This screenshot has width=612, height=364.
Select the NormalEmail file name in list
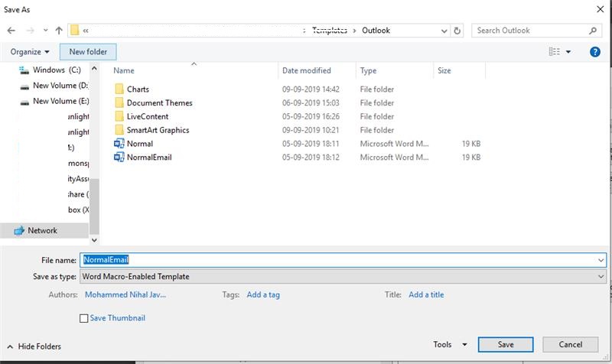149,158
